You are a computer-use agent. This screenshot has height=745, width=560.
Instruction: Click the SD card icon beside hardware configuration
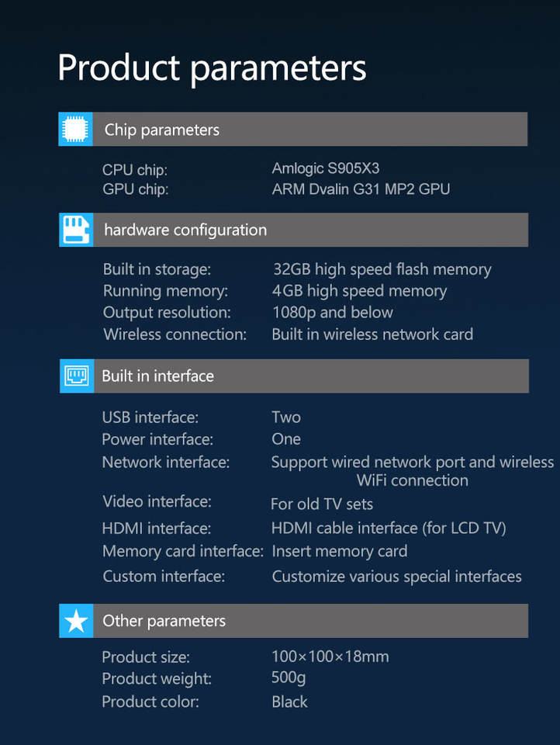point(76,230)
